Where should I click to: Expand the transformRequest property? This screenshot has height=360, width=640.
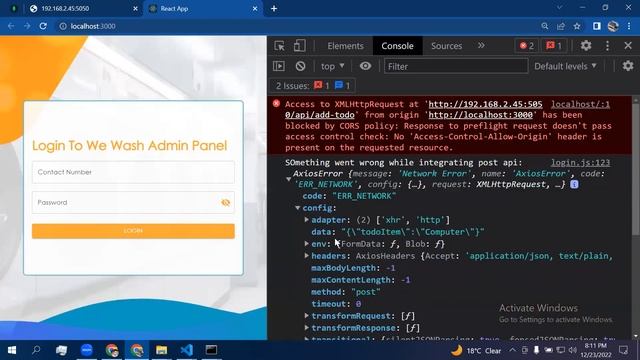tap(307, 316)
